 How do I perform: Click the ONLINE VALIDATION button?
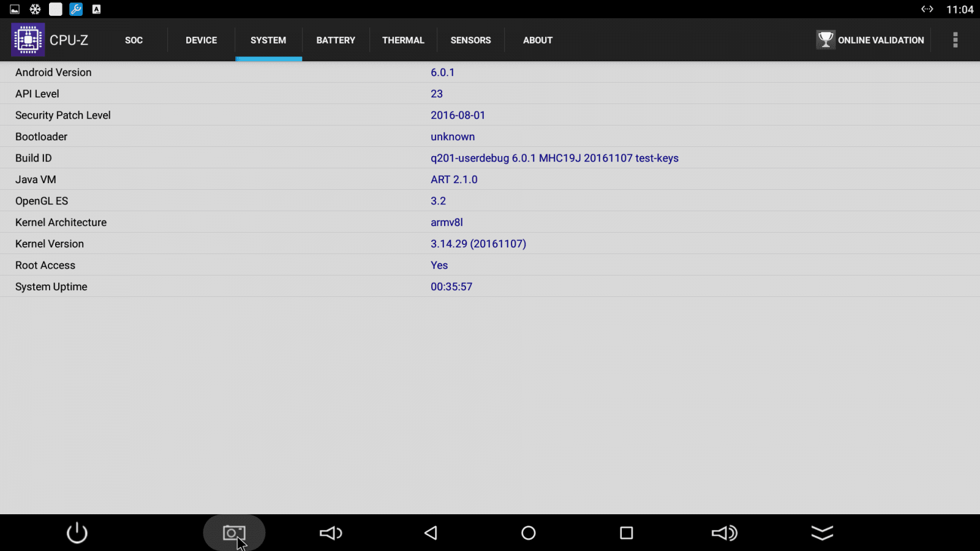click(x=881, y=40)
